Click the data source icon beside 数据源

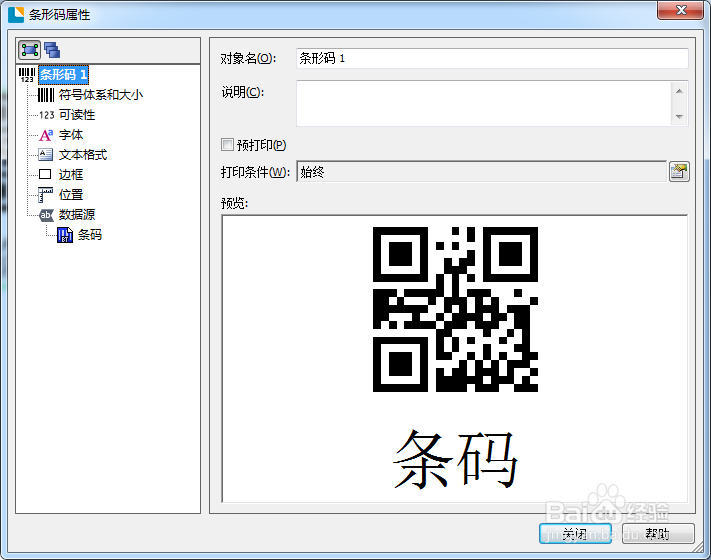[x=46, y=215]
